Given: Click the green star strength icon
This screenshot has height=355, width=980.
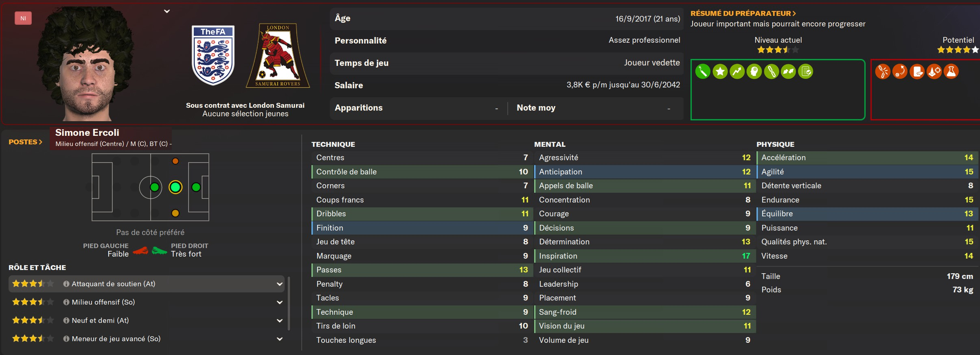Looking at the screenshot, I should pyautogui.click(x=720, y=72).
